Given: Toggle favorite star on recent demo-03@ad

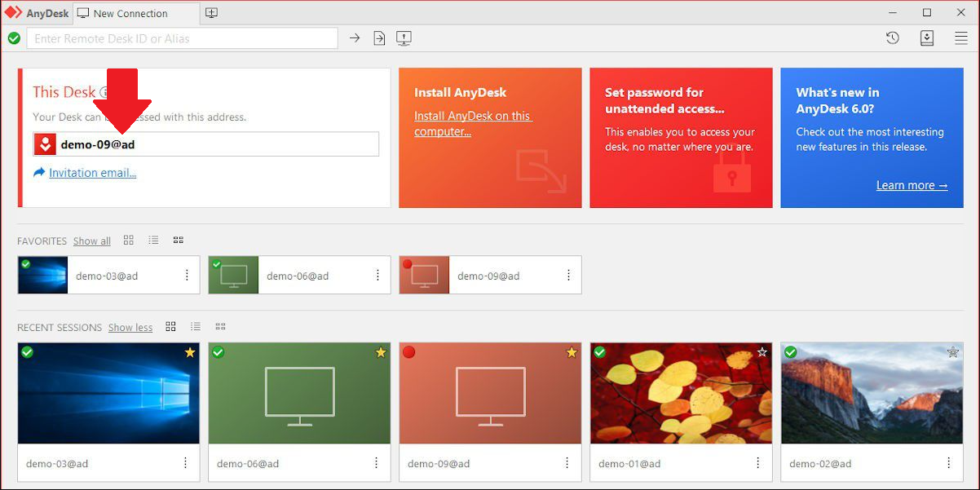Looking at the screenshot, I should pos(190,352).
